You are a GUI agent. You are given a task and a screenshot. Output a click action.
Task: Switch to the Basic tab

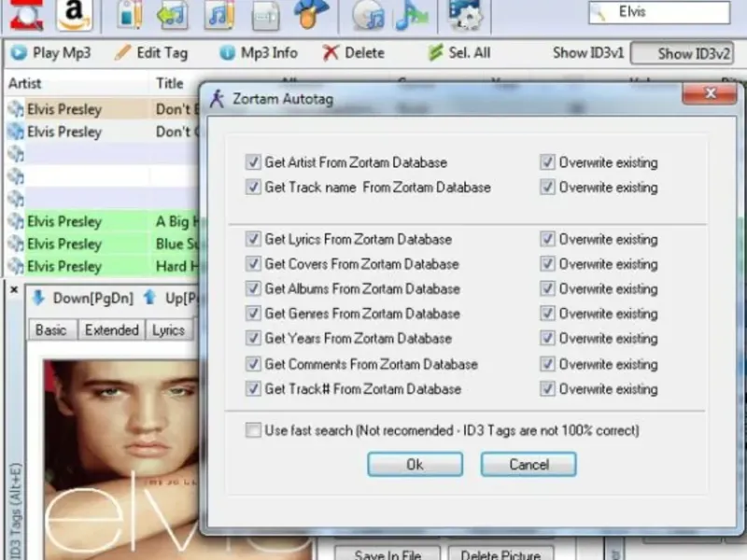(51, 329)
